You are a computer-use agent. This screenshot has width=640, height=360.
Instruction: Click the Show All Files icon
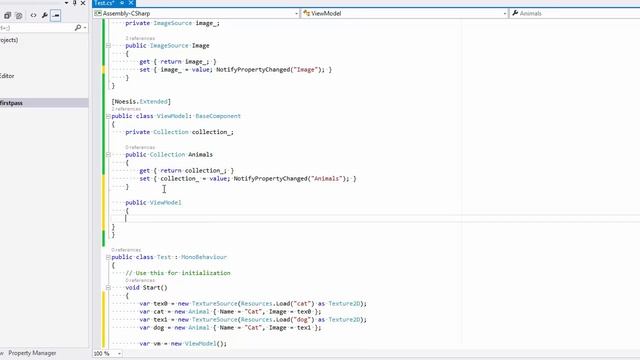click(19, 16)
